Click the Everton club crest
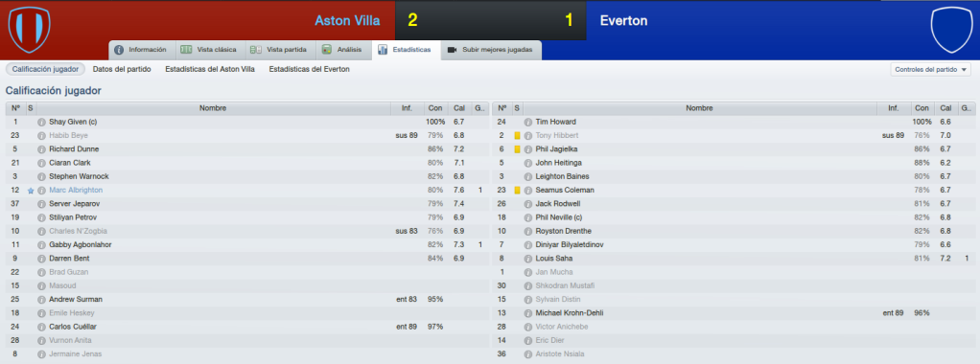This screenshot has height=364, width=980. pos(950,30)
